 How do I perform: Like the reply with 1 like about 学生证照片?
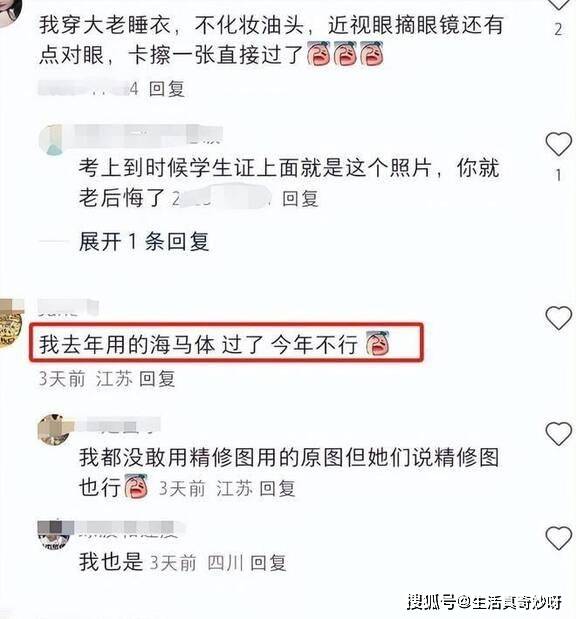pyautogui.click(x=558, y=144)
